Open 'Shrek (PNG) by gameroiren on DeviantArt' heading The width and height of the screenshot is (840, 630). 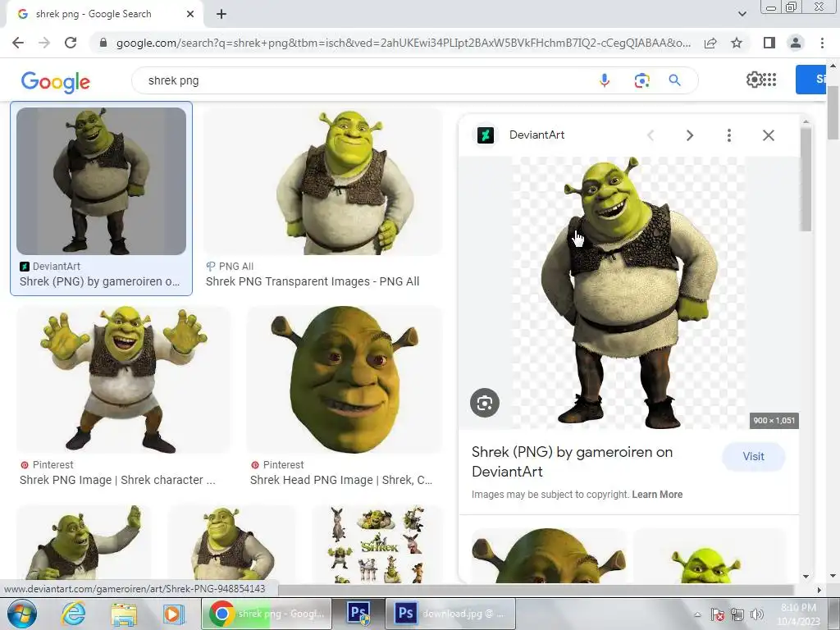point(572,462)
